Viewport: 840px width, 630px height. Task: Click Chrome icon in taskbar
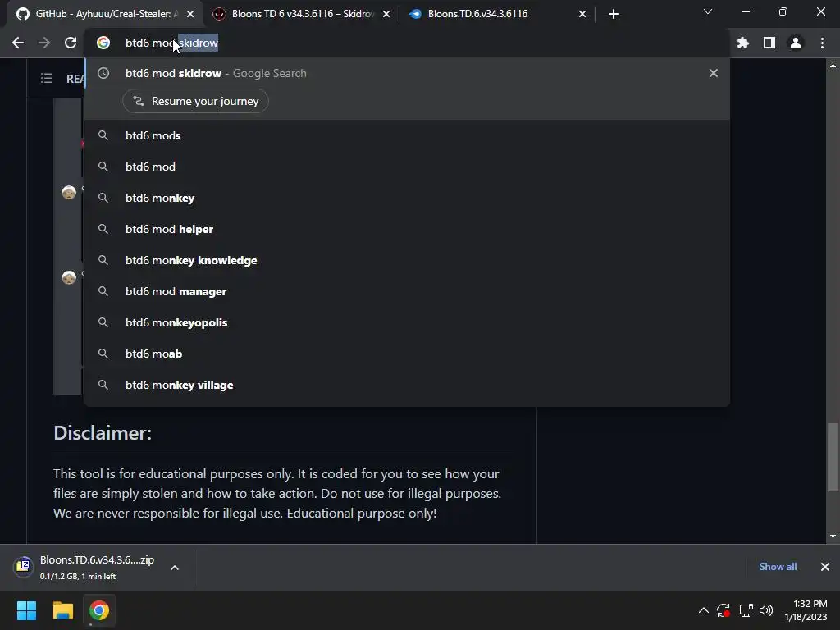[99, 610]
